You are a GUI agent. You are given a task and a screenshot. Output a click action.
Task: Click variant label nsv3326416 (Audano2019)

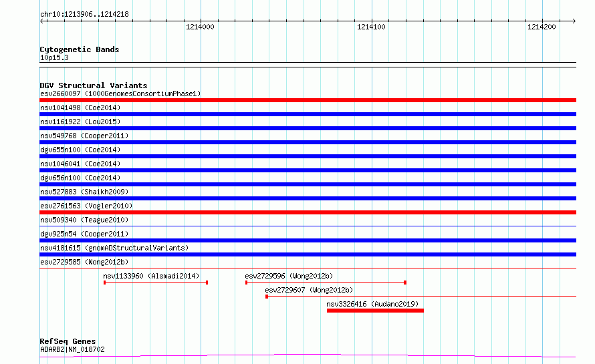click(372, 304)
